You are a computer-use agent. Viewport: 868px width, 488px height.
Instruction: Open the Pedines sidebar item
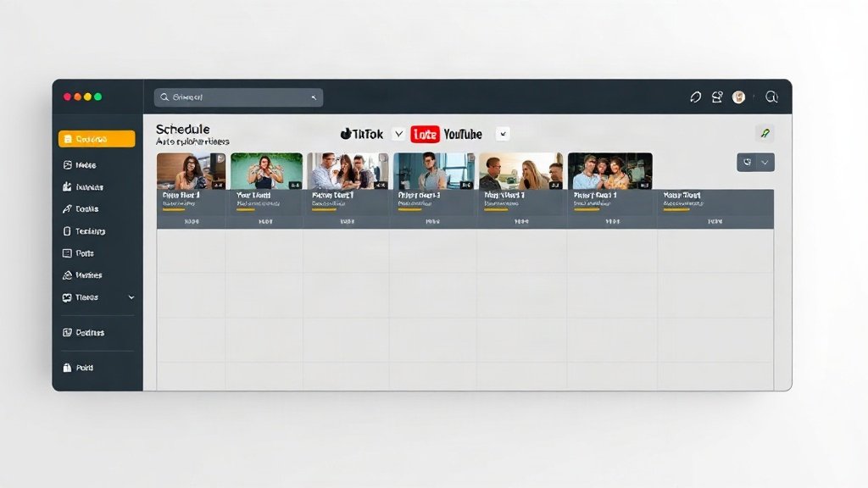[x=84, y=332]
